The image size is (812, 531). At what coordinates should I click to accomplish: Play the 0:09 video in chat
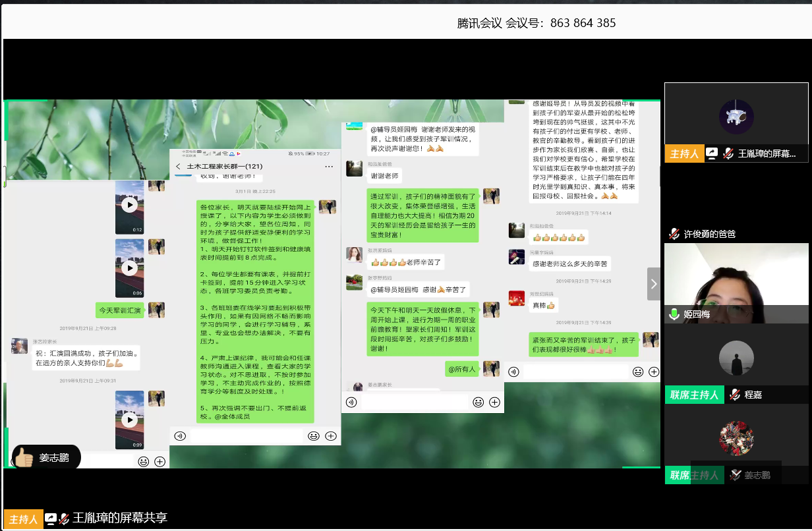(130, 420)
